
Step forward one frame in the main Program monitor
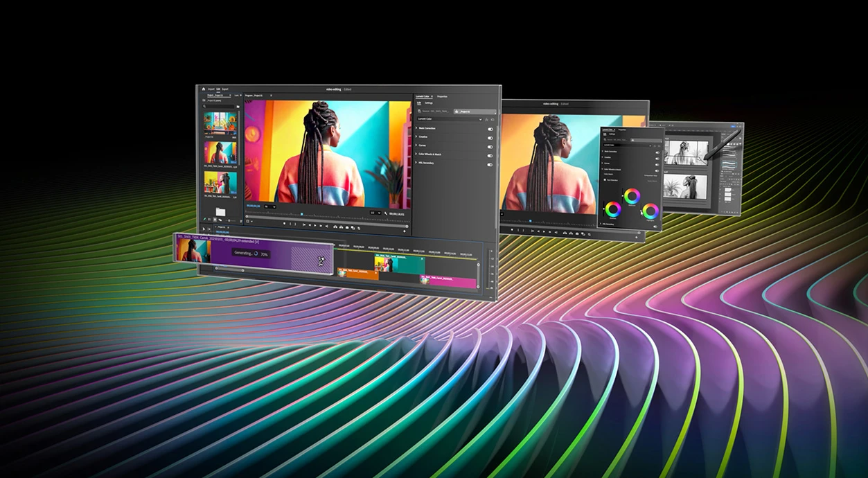point(321,226)
